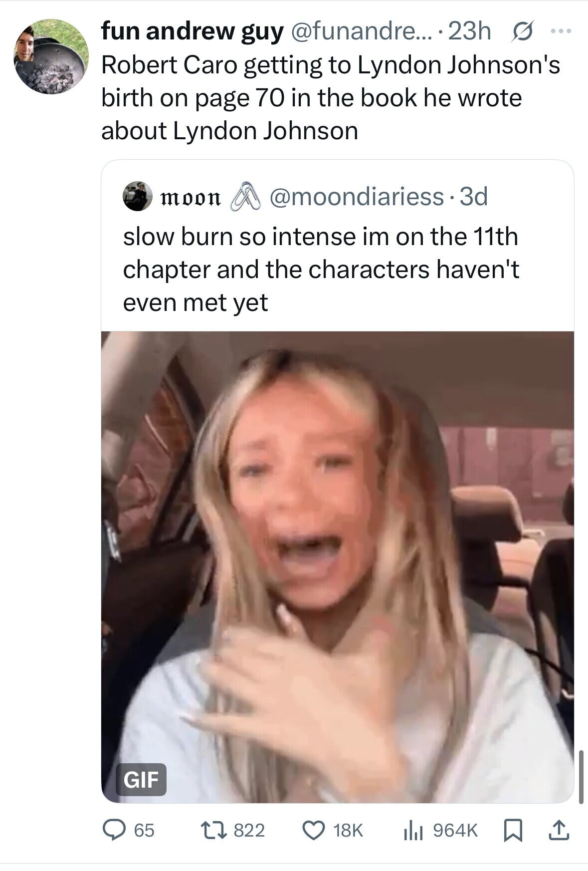Open the reply comments icon
Screen dimensions: 588x871
(113, 830)
